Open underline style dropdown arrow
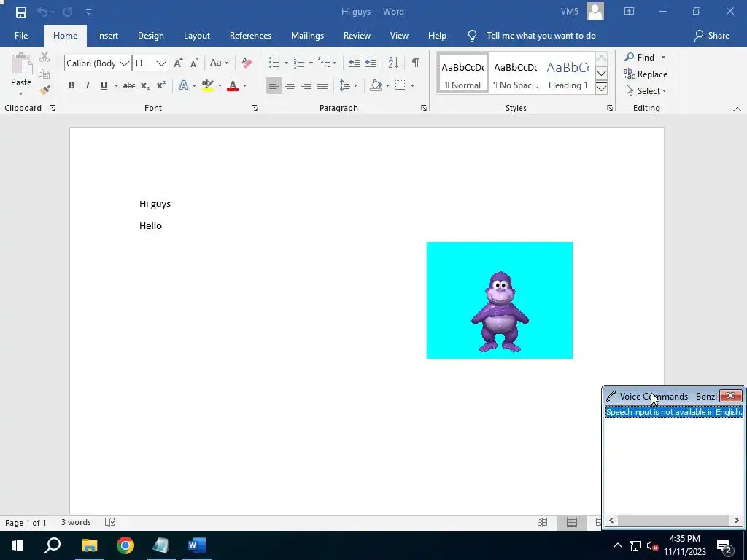The width and height of the screenshot is (747, 560). [116, 86]
